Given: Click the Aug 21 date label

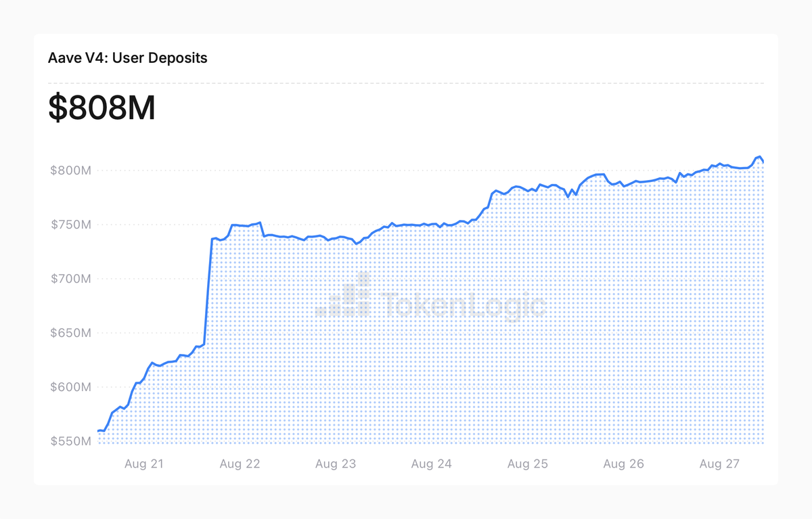Looking at the screenshot, I should pos(144,464).
